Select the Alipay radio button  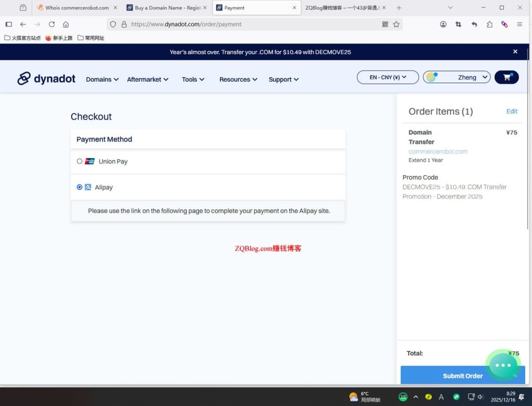click(79, 187)
